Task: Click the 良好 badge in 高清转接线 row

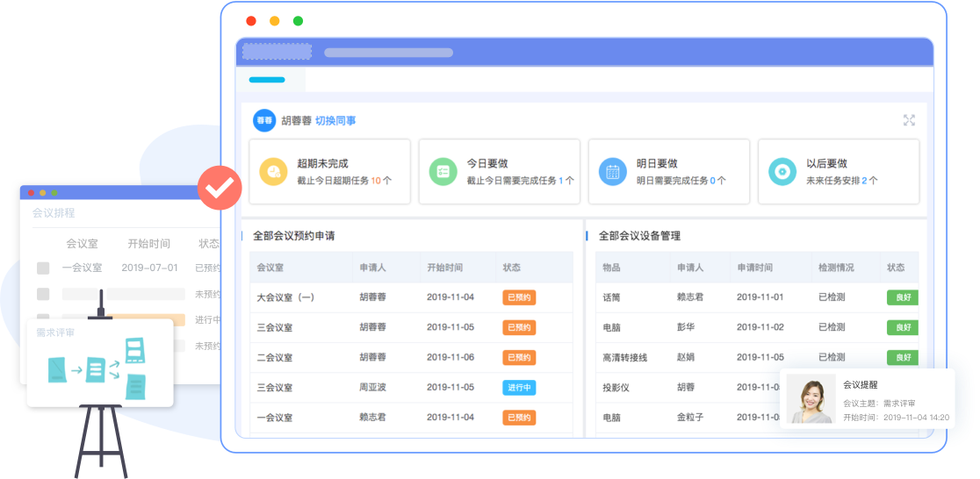Action: pyautogui.click(x=903, y=358)
